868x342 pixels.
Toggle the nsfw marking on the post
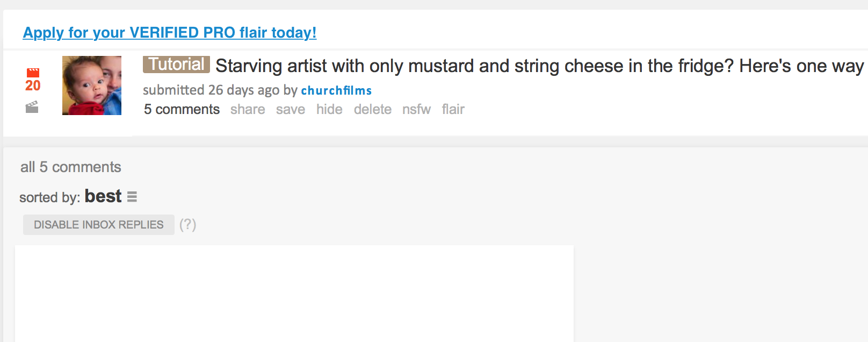click(417, 109)
